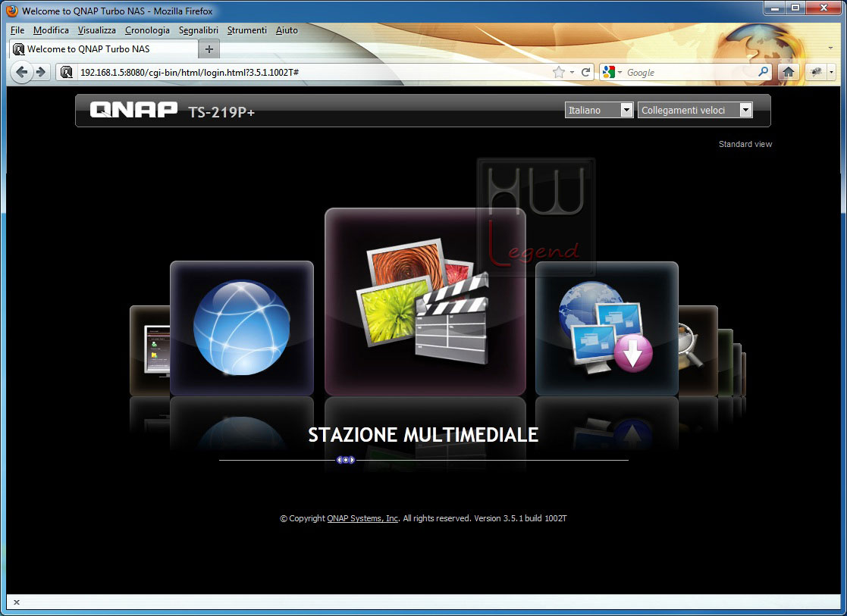Image resolution: width=847 pixels, height=616 pixels.
Task: Click the site identity icon in address bar
Action: [67, 72]
